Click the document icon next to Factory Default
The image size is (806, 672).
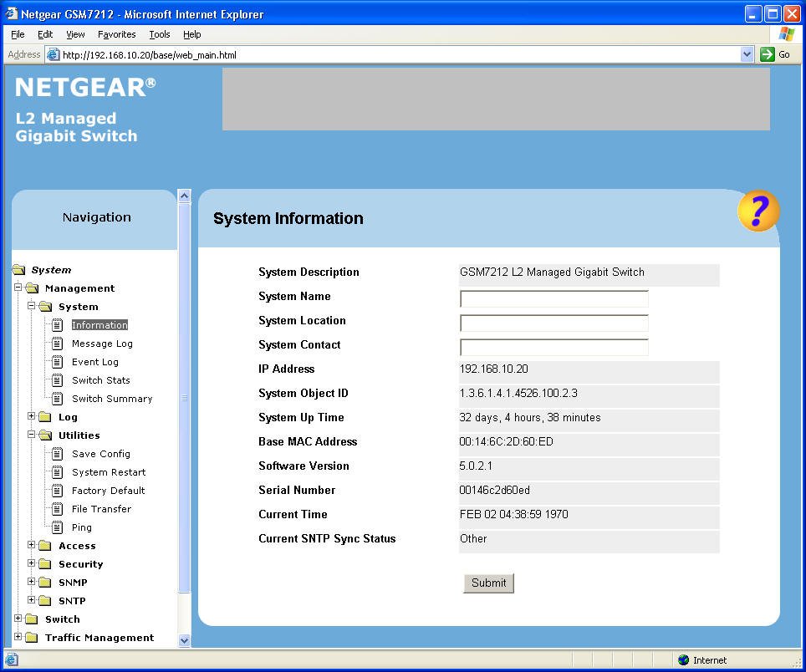coord(58,491)
